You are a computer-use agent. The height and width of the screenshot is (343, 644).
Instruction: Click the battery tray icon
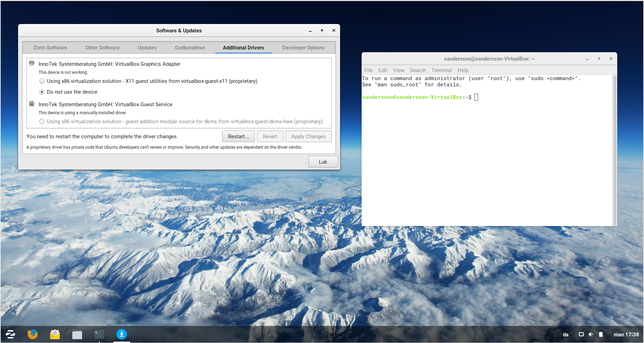tap(601, 334)
